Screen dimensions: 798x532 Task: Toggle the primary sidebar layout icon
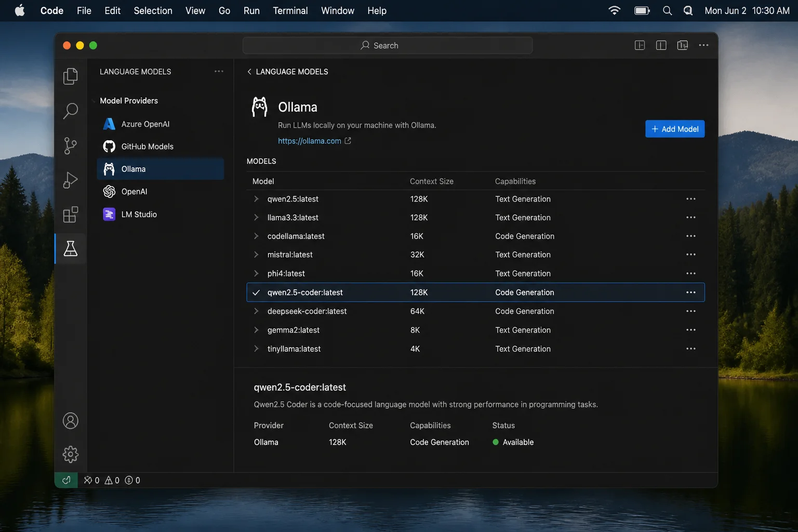pyautogui.click(x=640, y=45)
